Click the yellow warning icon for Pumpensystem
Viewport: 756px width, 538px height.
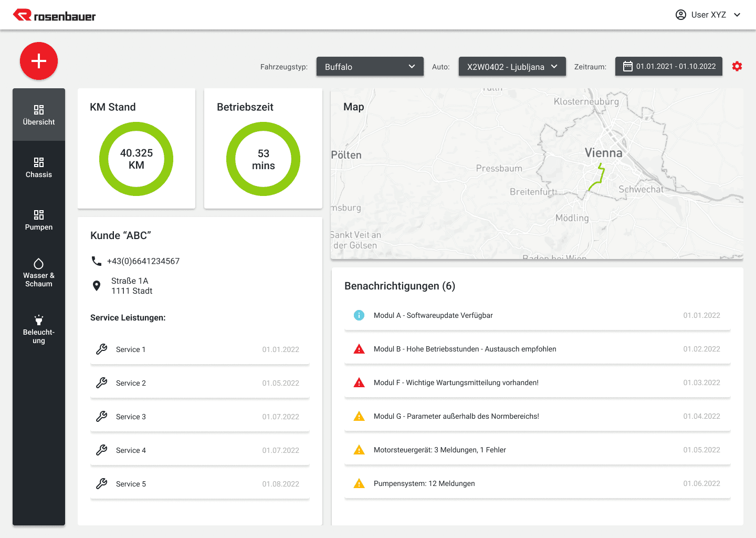click(x=359, y=483)
